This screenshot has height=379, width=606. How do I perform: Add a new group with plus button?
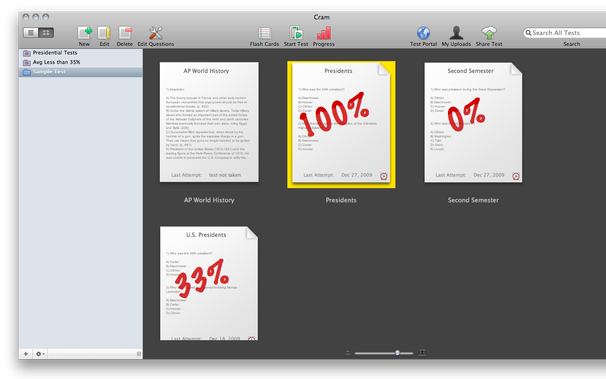point(26,354)
